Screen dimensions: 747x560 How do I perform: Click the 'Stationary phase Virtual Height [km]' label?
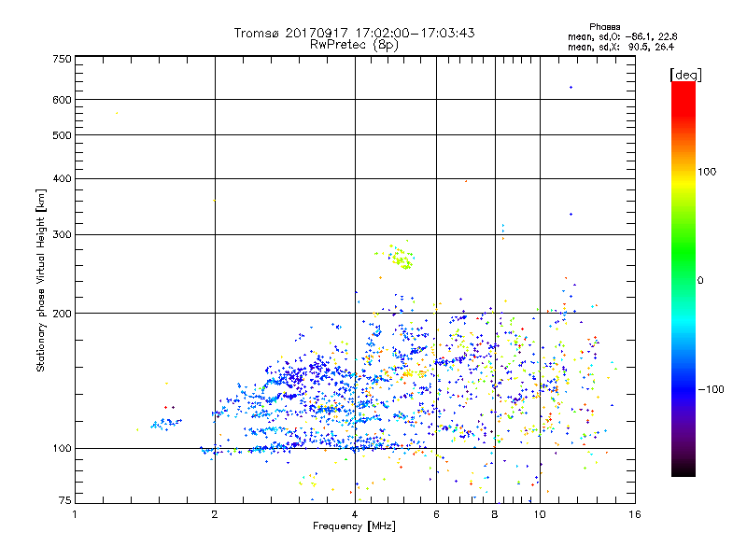[41, 281]
